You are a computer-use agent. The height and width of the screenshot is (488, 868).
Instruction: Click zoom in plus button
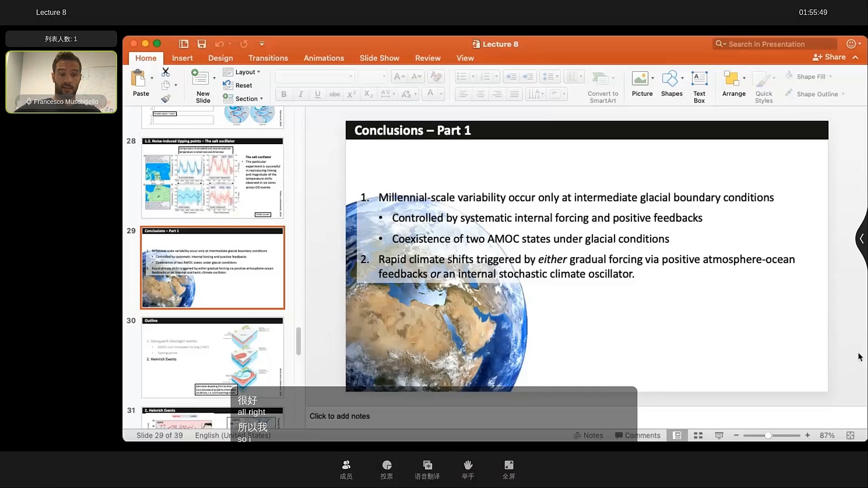click(x=807, y=435)
